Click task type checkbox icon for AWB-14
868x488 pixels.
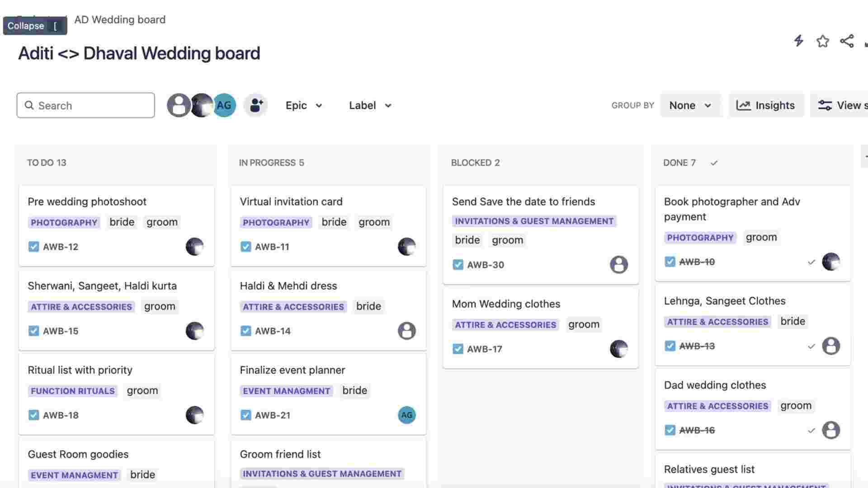pyautogui.click(x=245, y=331)
